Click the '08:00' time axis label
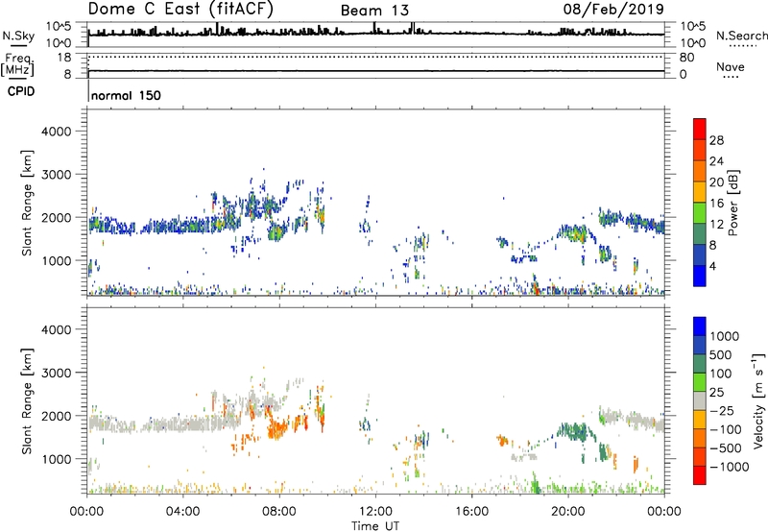This screenshot has height=532, width=768. click(279, 512)
